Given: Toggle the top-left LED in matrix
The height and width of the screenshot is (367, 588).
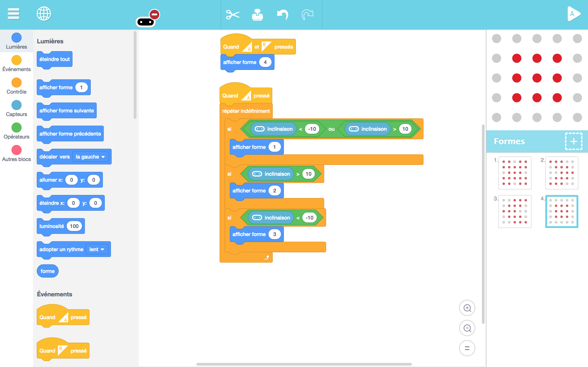Looking at the screenshot, I should [x=496, y=39].
